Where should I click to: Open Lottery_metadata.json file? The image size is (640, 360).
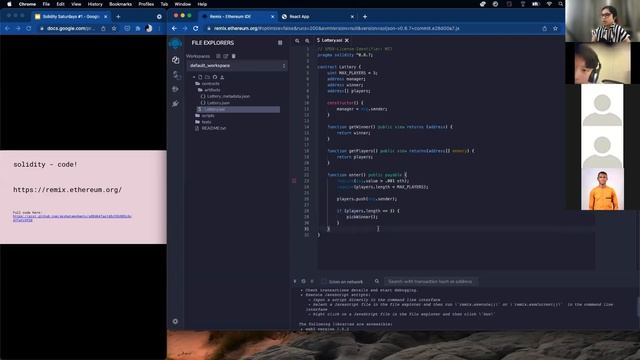pos(225,96)
